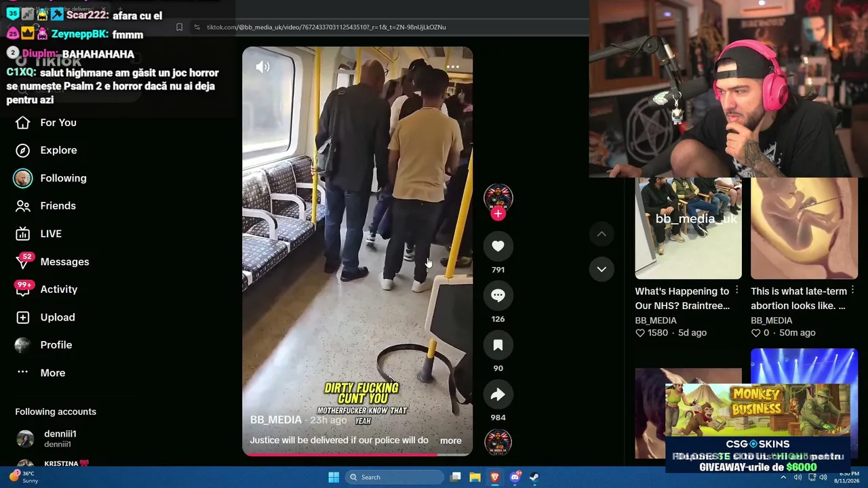The width and height of the screenshot is (868, 488).
Task: Click the browser address bar URL
Action: (326, 27)
